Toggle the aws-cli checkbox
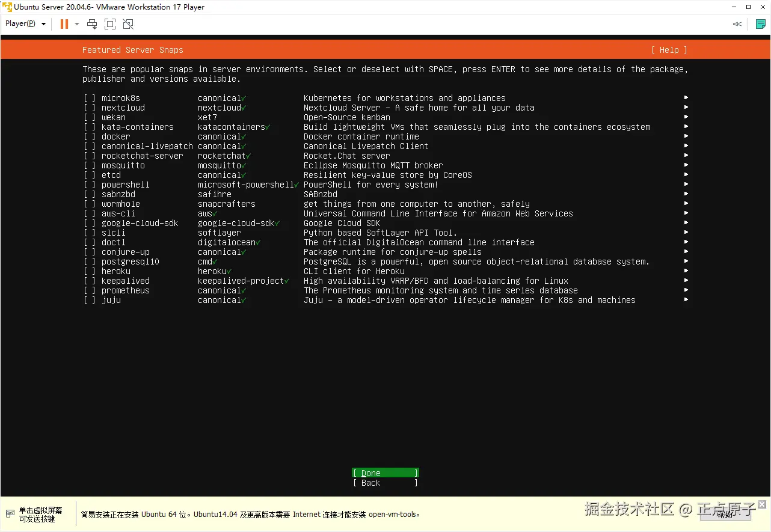 [x=90, y=213]
